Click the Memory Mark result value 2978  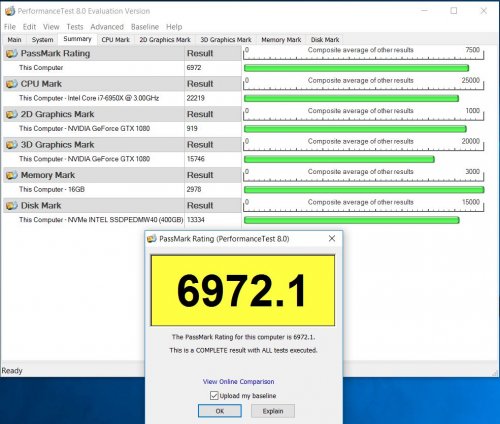pyautogui.click(x=194, y=189)
